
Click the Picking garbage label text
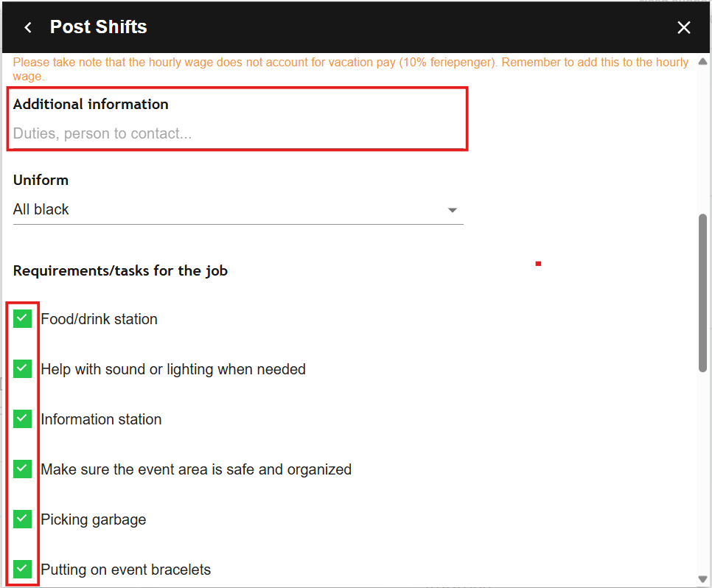[x=94, y=519]
